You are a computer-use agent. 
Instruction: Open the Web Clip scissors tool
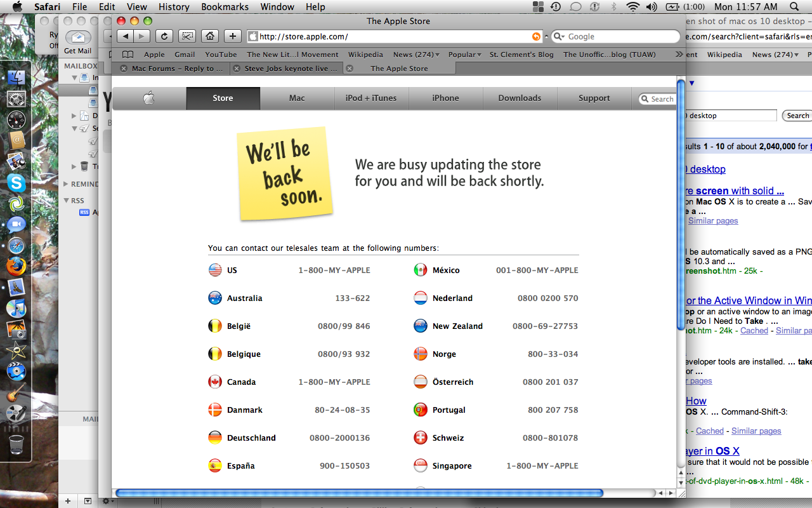(x=187, y=36)
